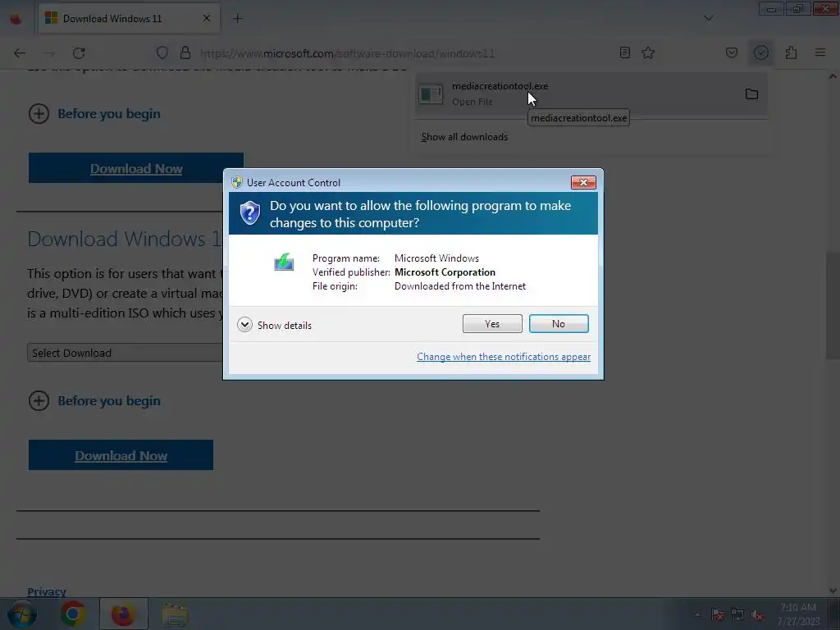Reload the page with the refresh icon
840x630 pixels.
(79, 53)
